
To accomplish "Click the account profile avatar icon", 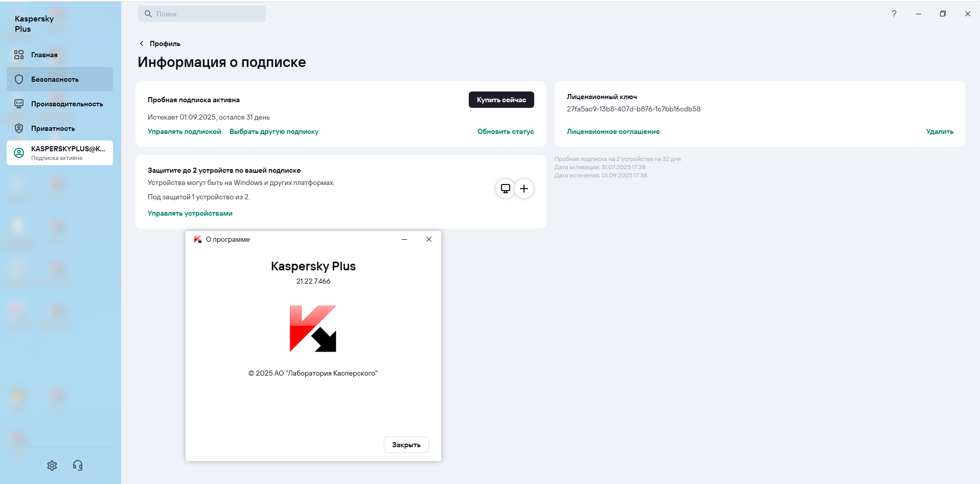I will point(19,153).
